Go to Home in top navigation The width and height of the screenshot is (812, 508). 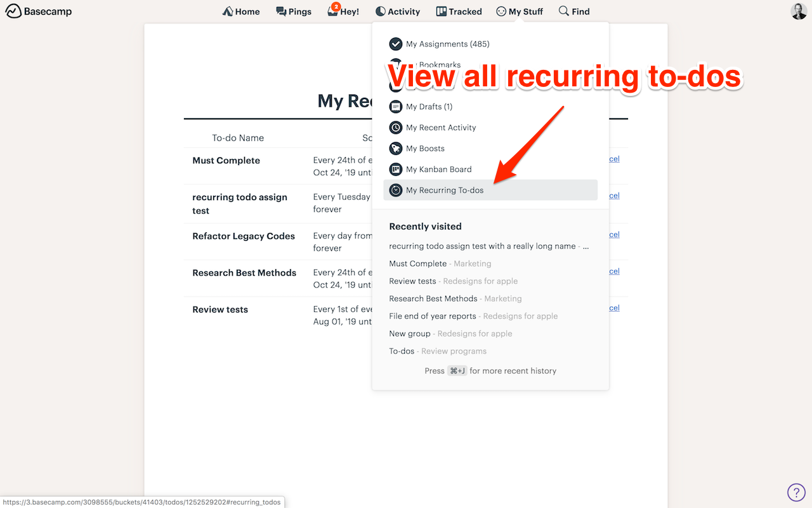pos(241,11)
